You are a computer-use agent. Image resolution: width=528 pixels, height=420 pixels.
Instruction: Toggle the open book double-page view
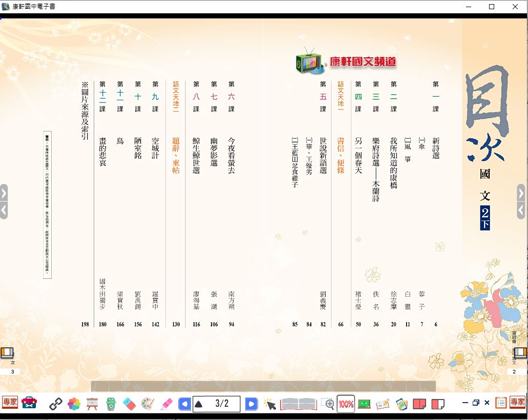click(299, 404)
